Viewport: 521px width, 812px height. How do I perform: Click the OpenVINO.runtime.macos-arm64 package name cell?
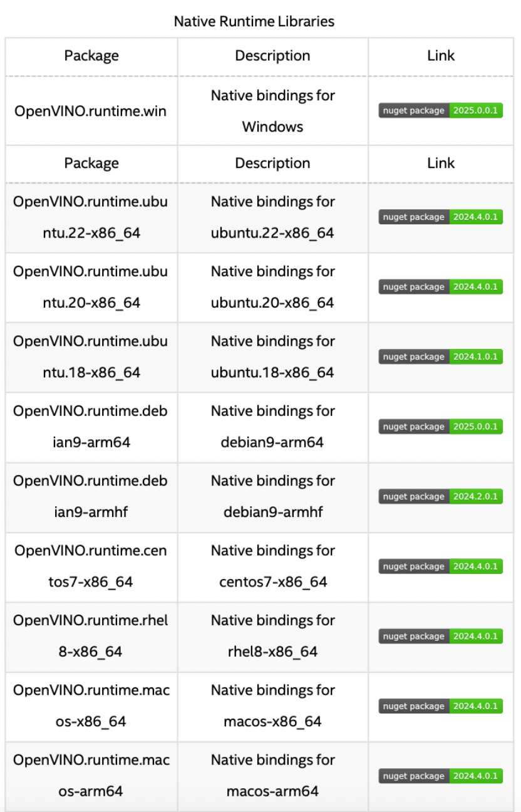click(91, 776)
